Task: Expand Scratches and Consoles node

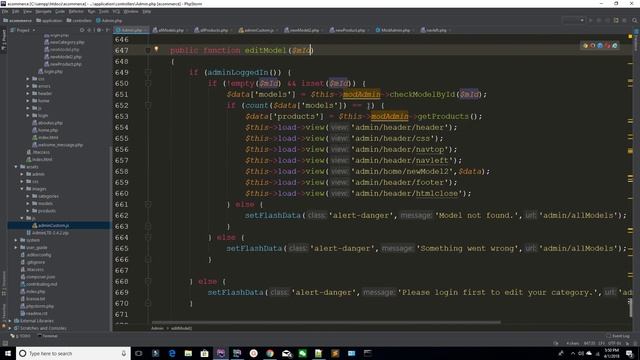Action: point(10,328)
